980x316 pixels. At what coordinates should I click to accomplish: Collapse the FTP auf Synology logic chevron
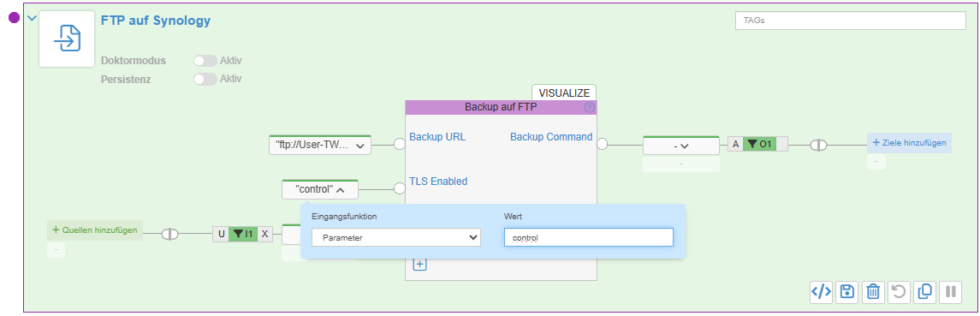pos(32,18)
